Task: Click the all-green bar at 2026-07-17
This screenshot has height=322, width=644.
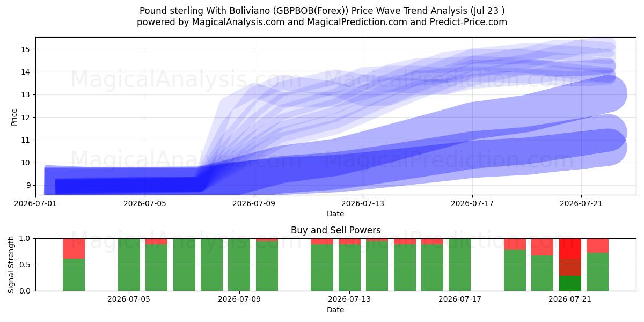Action: point(460,265)
